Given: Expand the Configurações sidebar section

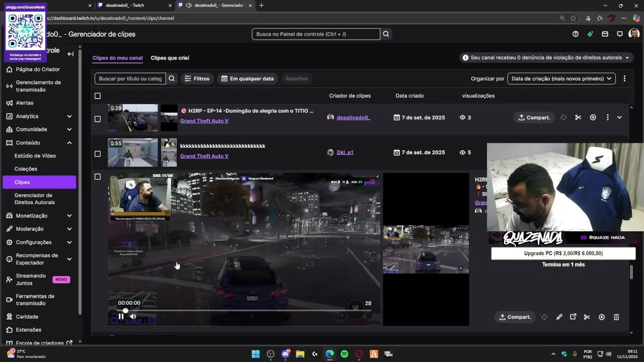Looking at the screenshot, I should 69,242.
